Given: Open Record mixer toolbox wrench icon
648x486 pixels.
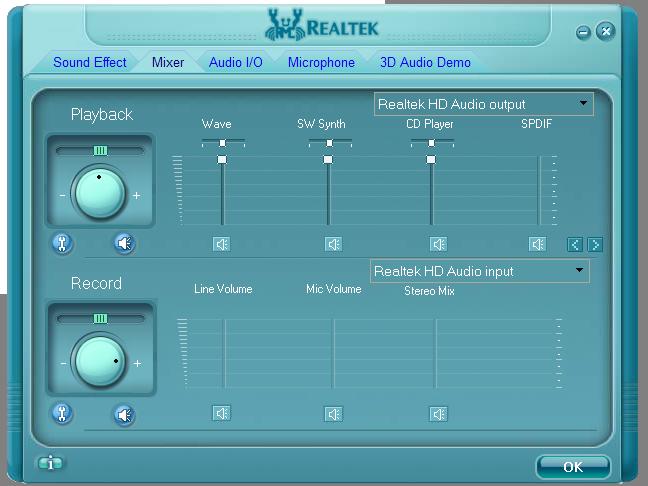Looking at the screenshot, I should 62,413.
